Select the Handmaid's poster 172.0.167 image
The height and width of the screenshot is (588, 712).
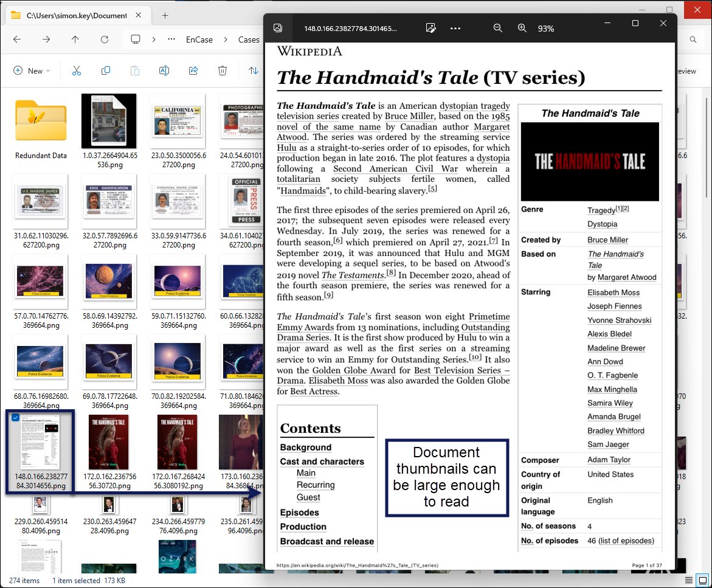pyautogui.click(x=178, y=442)
